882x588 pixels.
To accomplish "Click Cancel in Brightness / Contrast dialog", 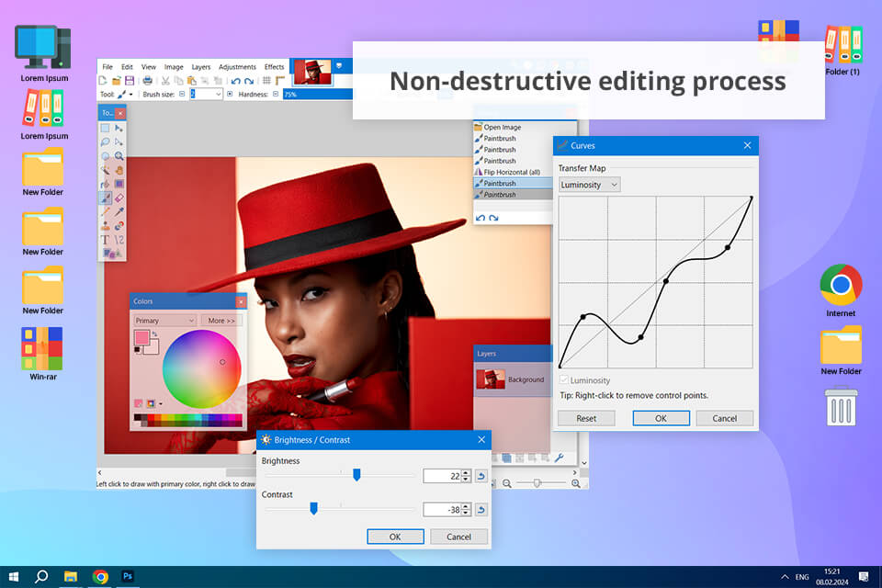I will point(458,537).
